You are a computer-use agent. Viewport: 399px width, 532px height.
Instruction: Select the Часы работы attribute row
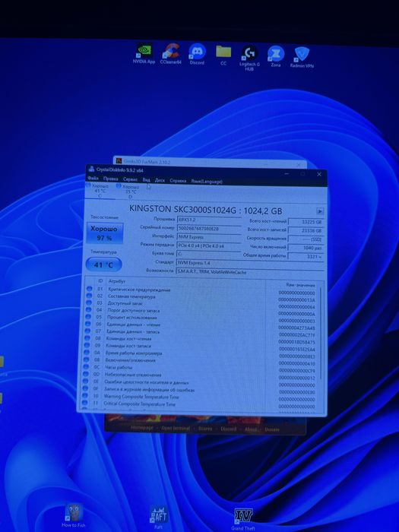(x=199, y=369)
